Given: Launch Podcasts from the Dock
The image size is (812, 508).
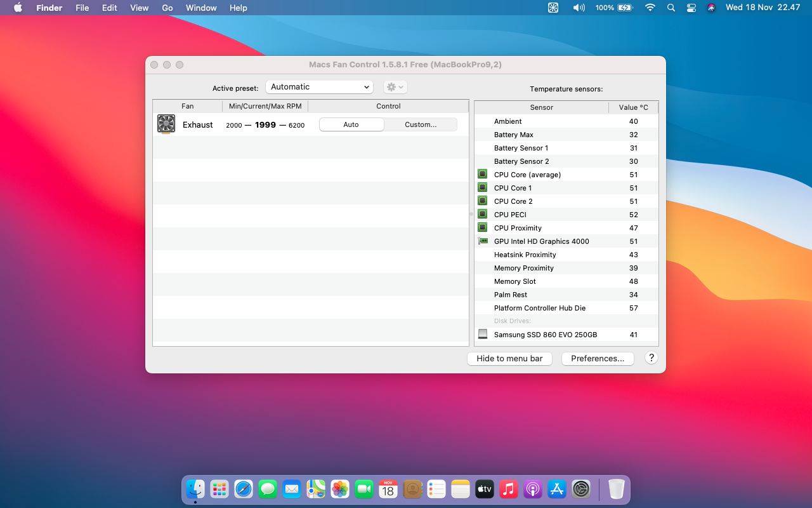Looking at the screenshot, I should tap(533, 489).
